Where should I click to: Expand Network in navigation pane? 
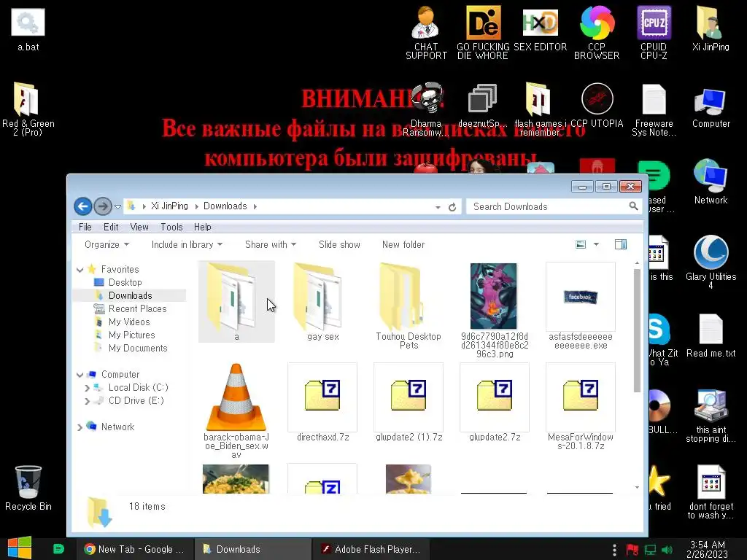(80, 427)
